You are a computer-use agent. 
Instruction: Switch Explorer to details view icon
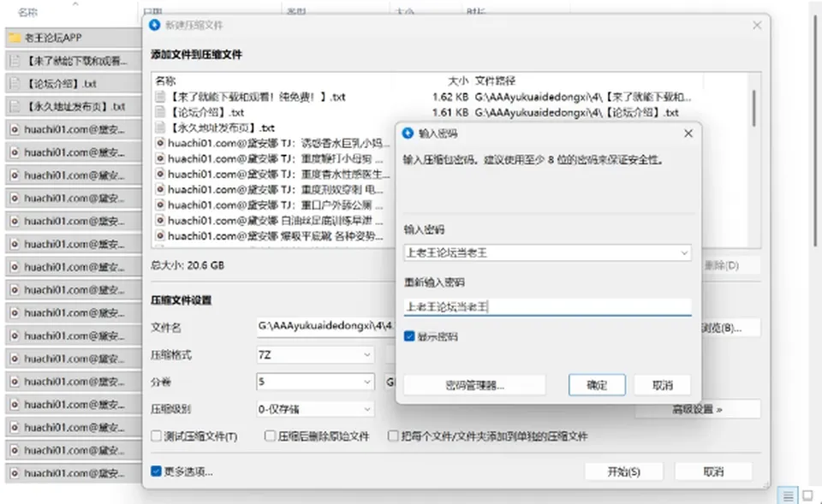point(788,495)
